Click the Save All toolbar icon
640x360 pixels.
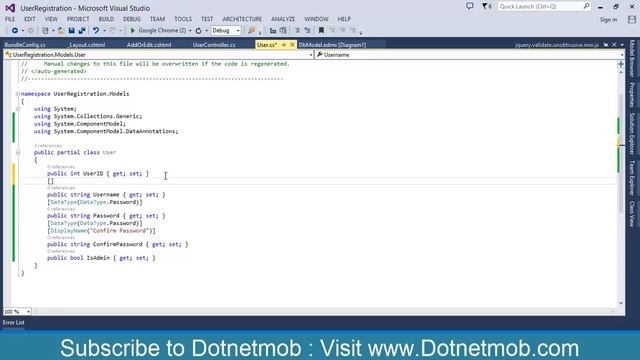click(x=82, y=31)
